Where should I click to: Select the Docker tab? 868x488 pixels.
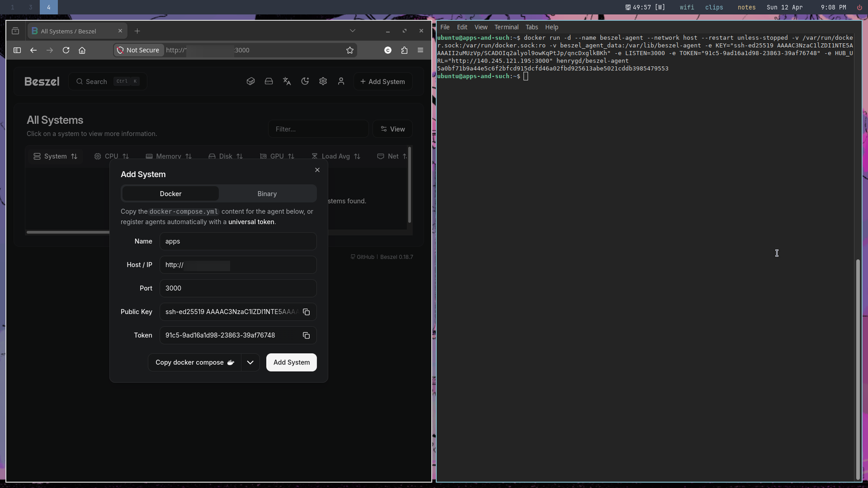[170, 194]
